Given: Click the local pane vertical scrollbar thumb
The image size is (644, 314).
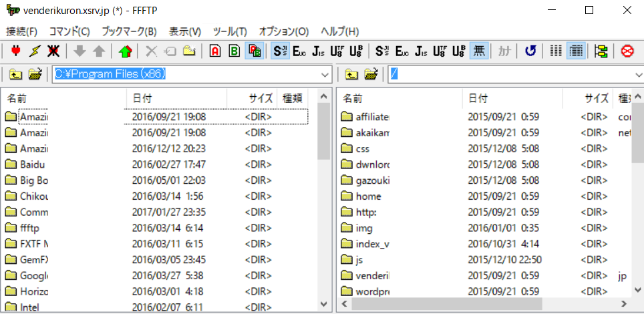Looking at the screenshot, I should 323,132.
